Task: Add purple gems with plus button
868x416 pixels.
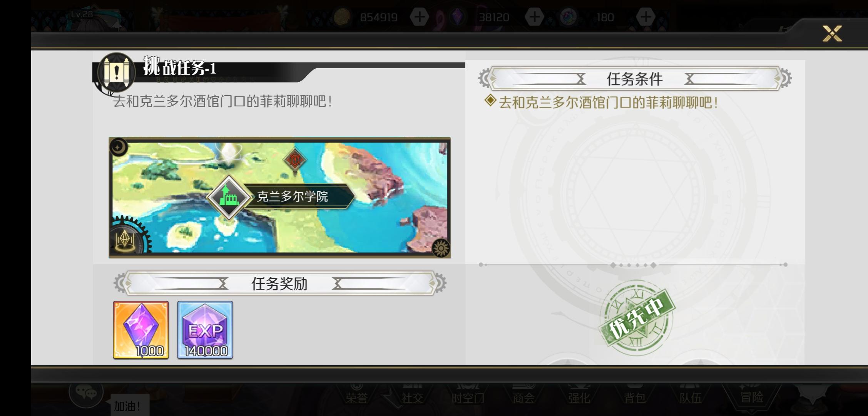Action: (x=534, y=17)
